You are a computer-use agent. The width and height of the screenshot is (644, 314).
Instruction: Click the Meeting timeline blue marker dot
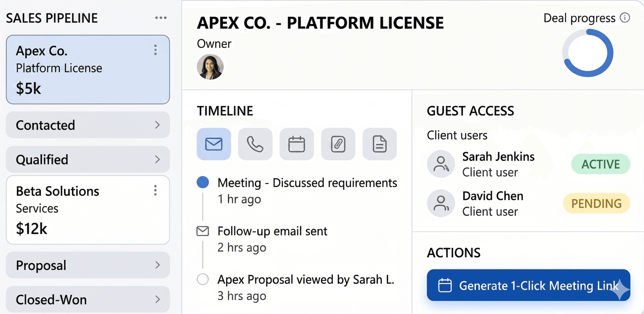[203, 182]
